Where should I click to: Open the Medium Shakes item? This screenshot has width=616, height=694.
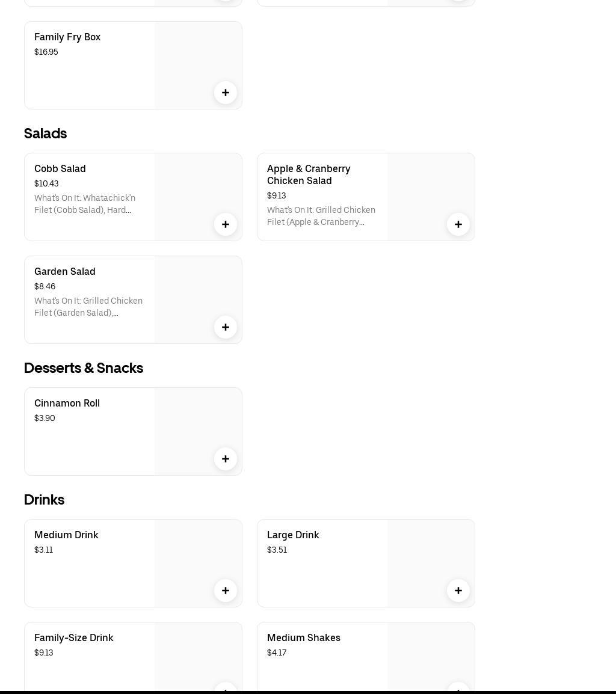click(304, 638)
